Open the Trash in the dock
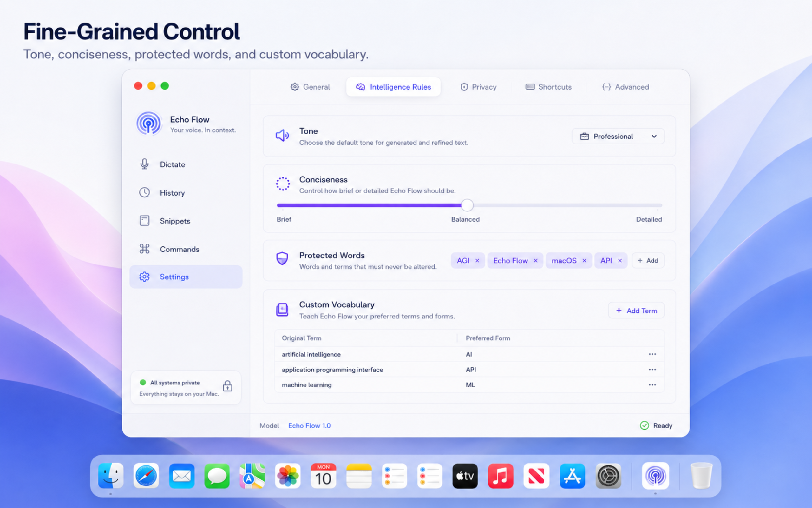Screen dimensions: 812x508 (701, 476)
